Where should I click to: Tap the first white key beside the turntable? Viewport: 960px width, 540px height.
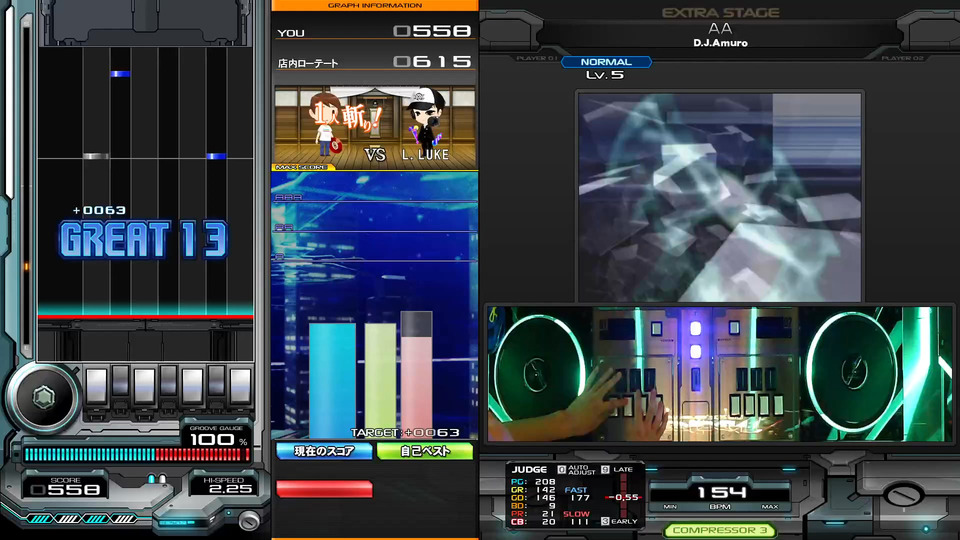click(x=97, y=386)
